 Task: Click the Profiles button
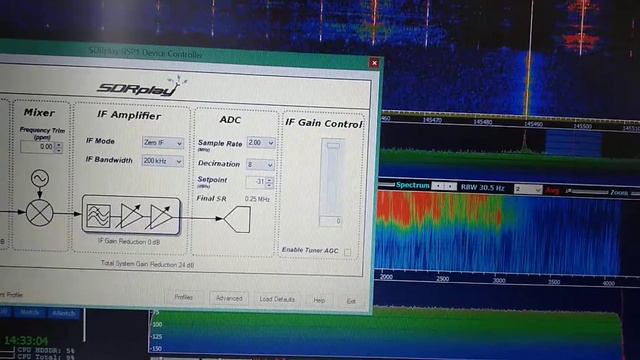(184, 297)
